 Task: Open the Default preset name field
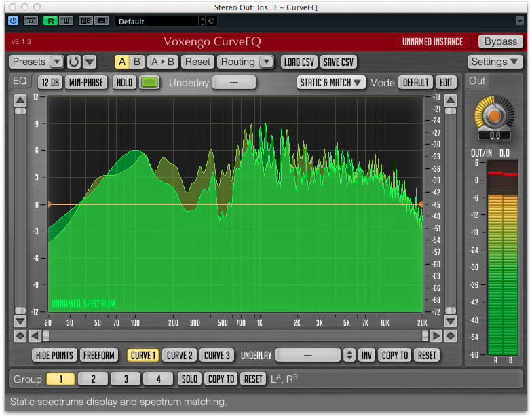[x=156, y=22]
